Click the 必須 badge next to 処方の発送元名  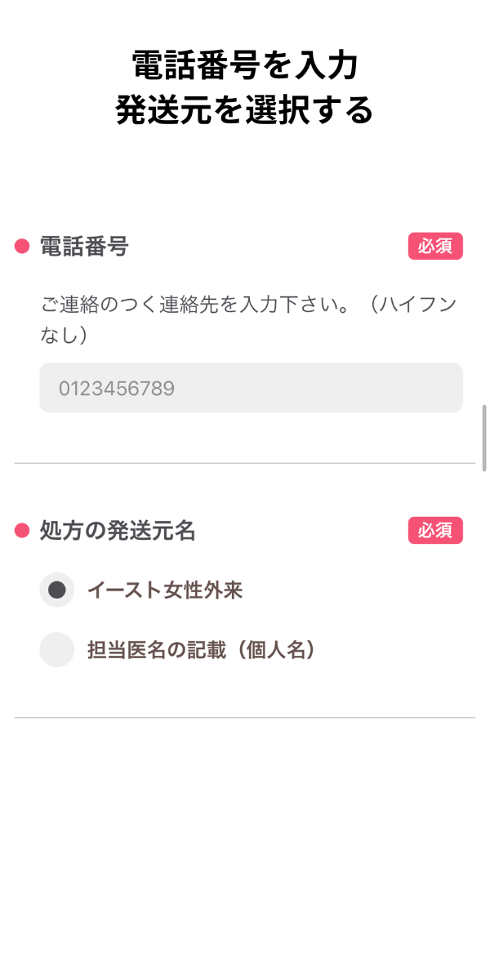pos(435,531)
